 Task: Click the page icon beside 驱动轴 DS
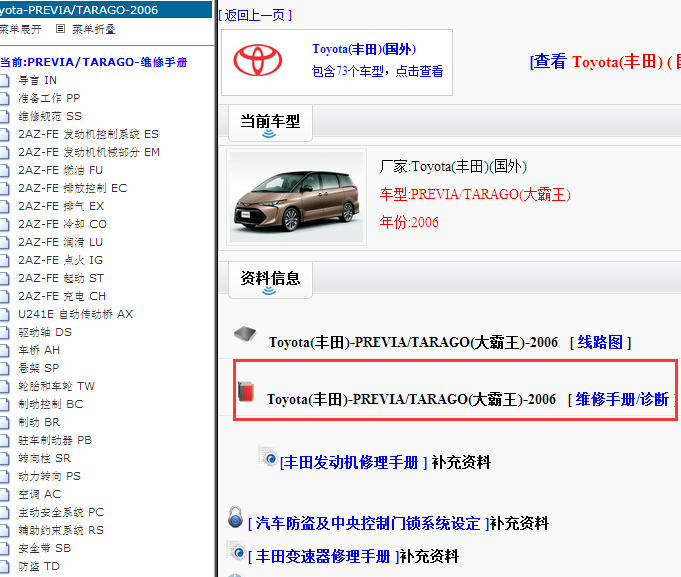[4, 332]
